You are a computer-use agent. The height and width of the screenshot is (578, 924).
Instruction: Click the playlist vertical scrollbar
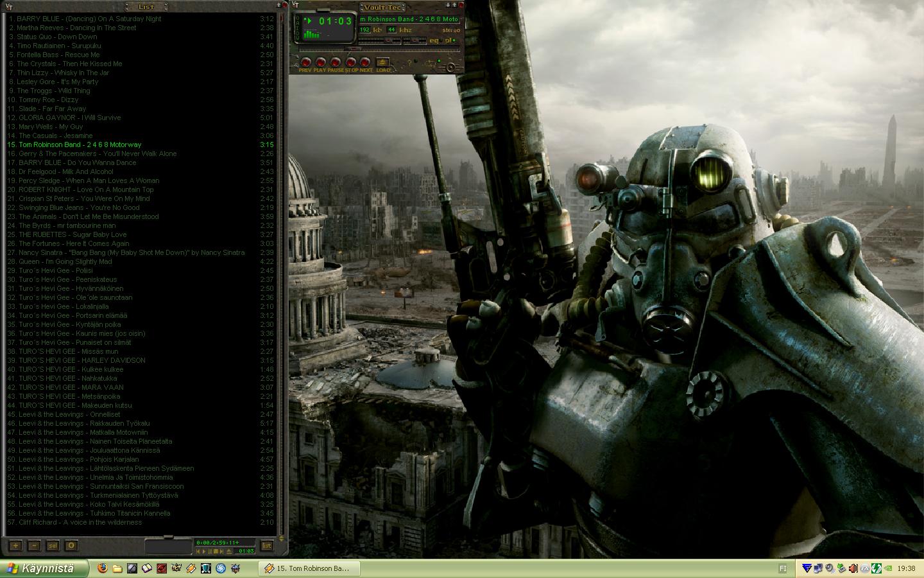click(x=280, y=273)
